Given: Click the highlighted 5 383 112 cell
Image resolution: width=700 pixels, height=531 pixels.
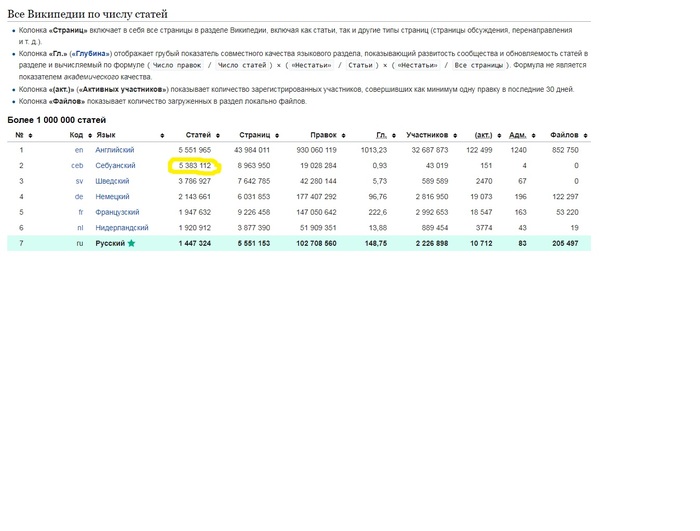Looking at the screenshot, I should click(x=194, y=165).
